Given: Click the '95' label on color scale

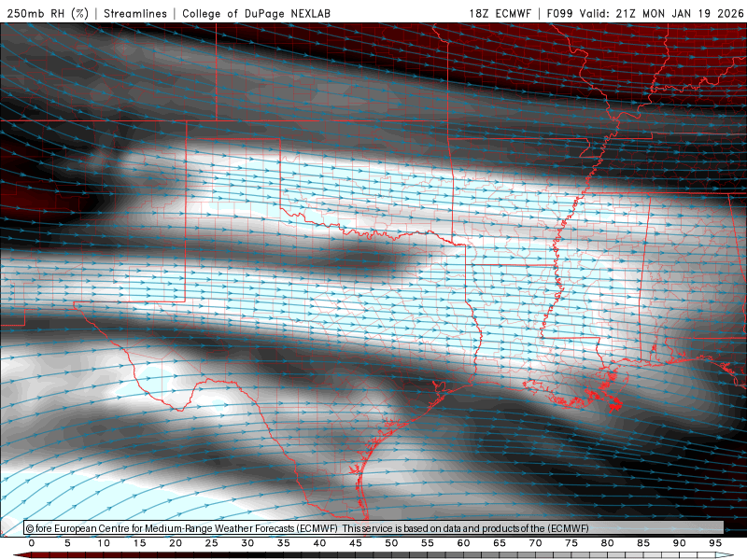Looking at the screenshot, I should (715, 543).
